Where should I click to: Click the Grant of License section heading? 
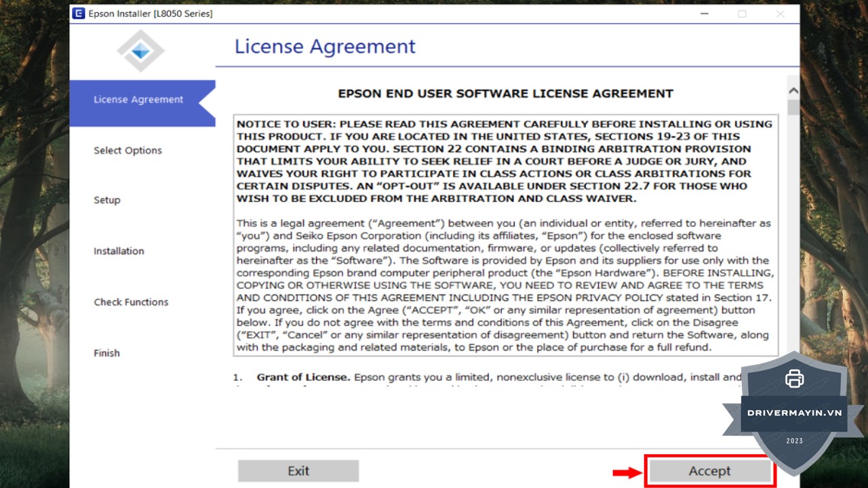click(303, 377)
